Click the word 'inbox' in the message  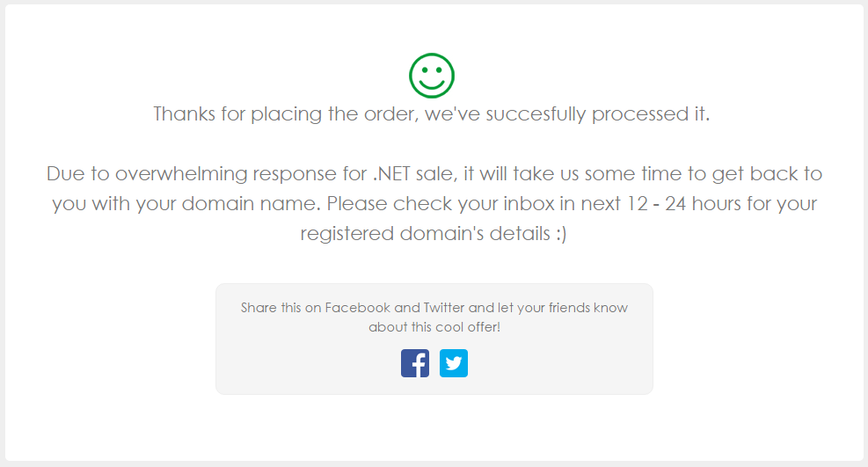[x=529, y=204]
